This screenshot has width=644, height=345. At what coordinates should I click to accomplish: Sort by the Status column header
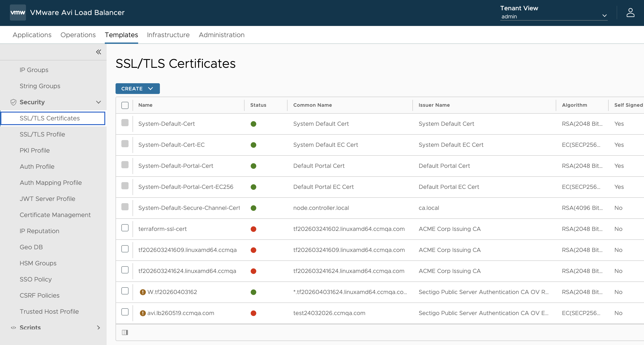[x=258, y=105]
